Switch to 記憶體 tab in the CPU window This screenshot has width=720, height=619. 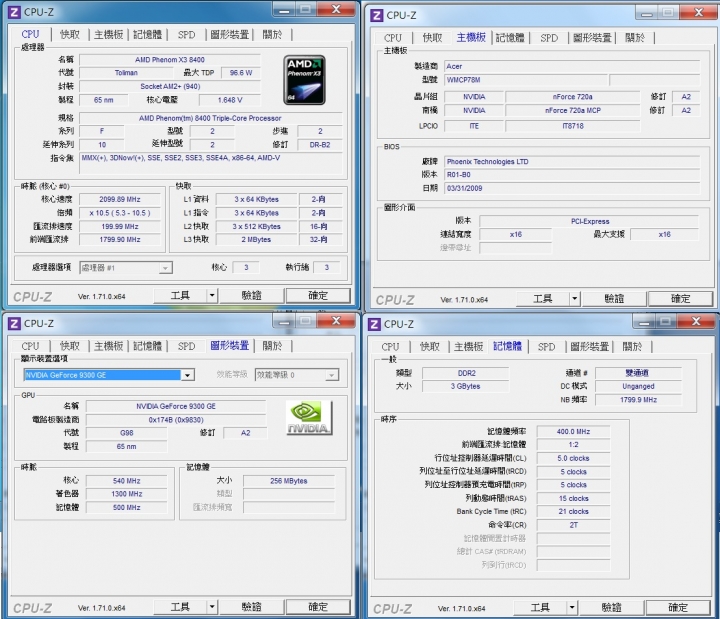[147, 34]
